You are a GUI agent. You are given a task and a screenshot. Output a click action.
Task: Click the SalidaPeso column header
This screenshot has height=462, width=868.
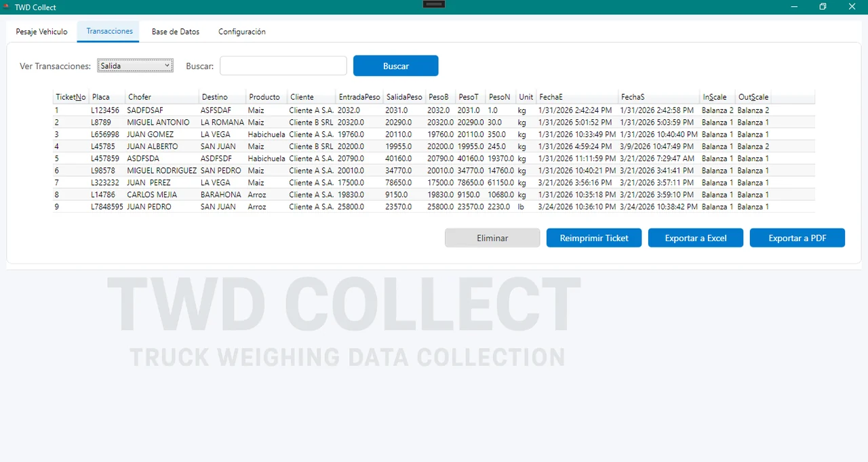(405, 97)
